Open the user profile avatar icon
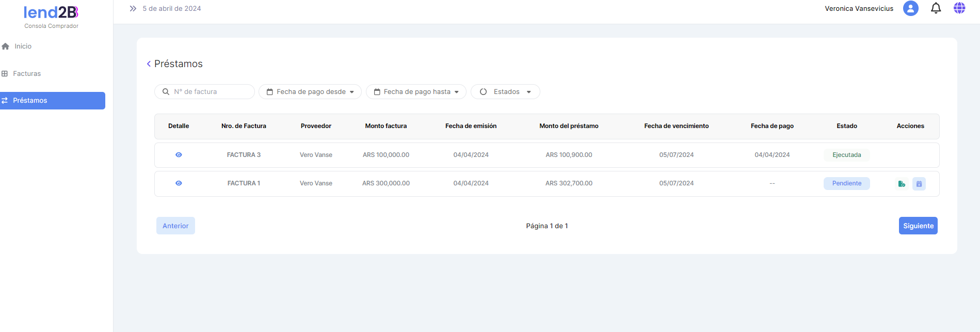This screenshot has height=332, width=980. point(910,8)
